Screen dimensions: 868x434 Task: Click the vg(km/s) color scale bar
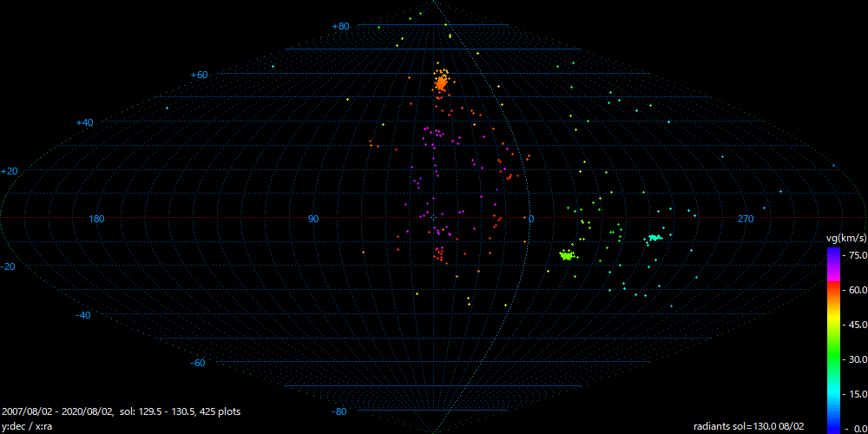(833, 339)
